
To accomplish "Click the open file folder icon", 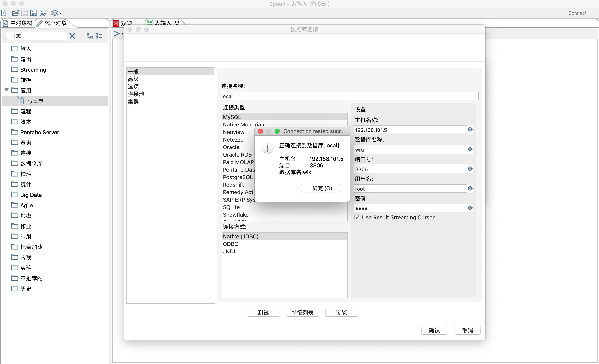I will point(15,13).
